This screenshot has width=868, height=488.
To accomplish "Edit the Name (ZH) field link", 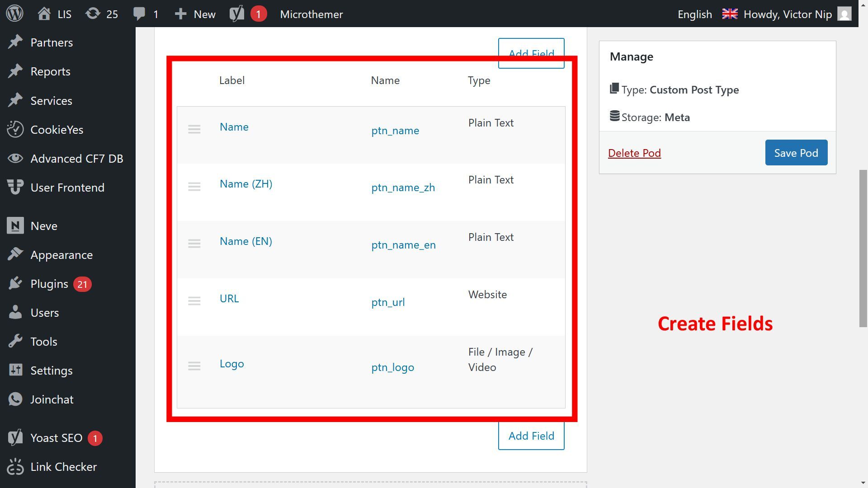I will coord(246,184).
